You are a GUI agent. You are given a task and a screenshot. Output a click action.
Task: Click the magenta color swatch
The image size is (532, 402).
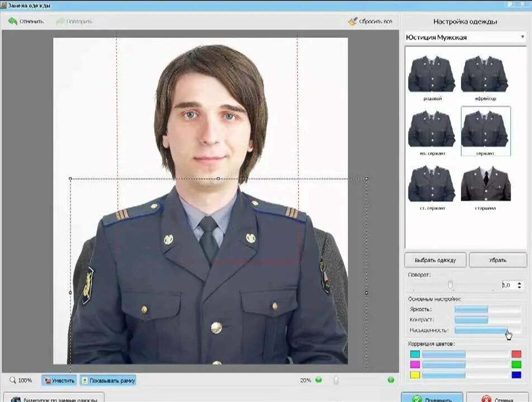(415, 365)
